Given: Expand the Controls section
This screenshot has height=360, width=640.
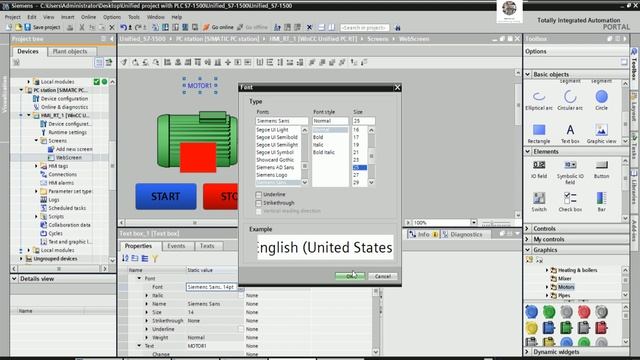Looking at the screenshot, I should point(527,229).
